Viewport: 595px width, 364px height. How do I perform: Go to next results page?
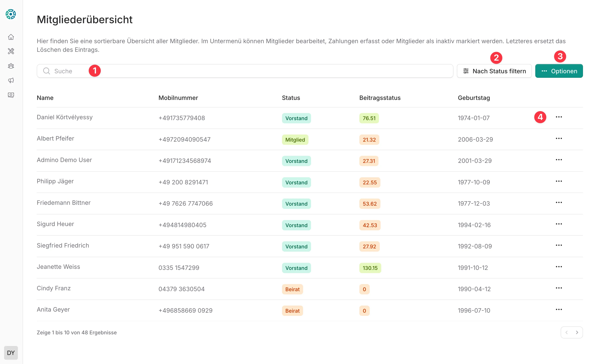(x=577, y=333)
